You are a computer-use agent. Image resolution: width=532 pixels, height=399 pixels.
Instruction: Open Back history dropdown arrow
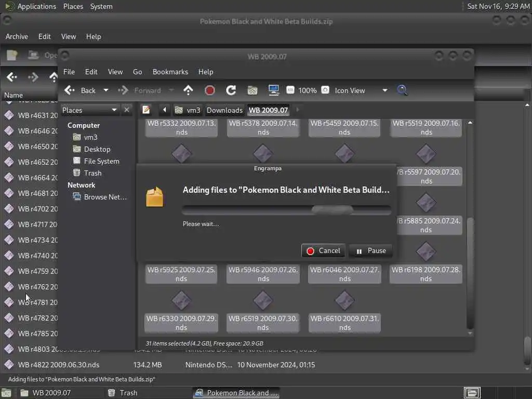pyautogui.click(x=106, y=90)
